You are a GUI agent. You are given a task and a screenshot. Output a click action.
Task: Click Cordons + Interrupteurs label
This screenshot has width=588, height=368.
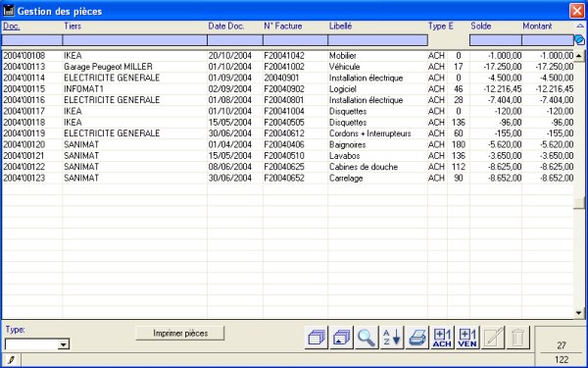369,133
